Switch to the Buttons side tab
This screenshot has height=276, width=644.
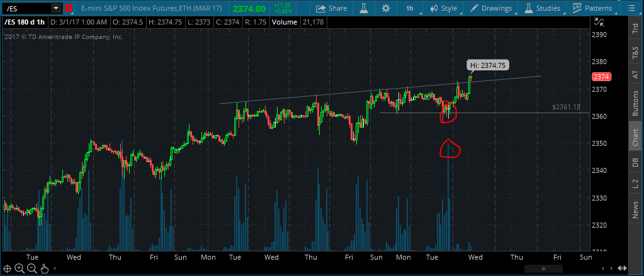tap(635, 102)
